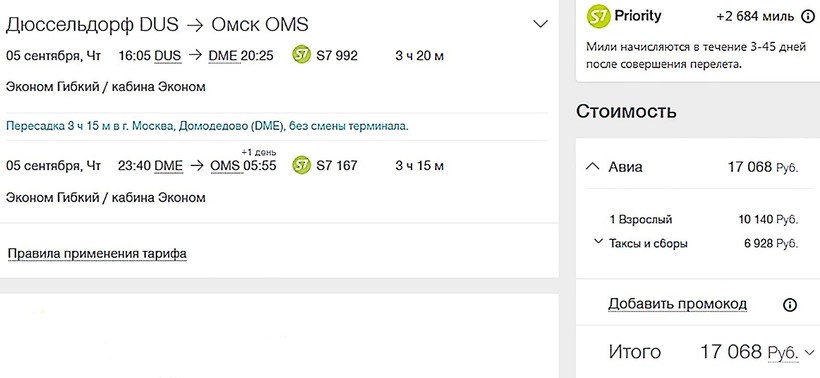Image resolution: width=820 pixels, height=378 pixels.
Task: Click OMS airport code at 05:55
Action: pos(225,166)
